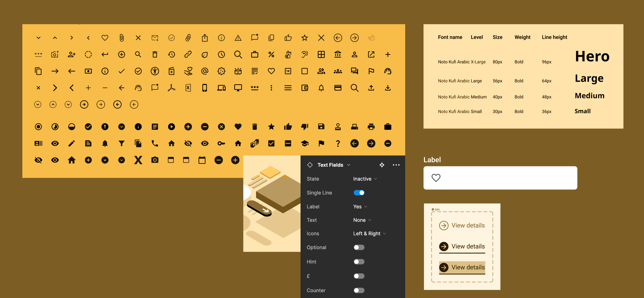
Task: Click the filled camera icon
Action: point(155,160)
